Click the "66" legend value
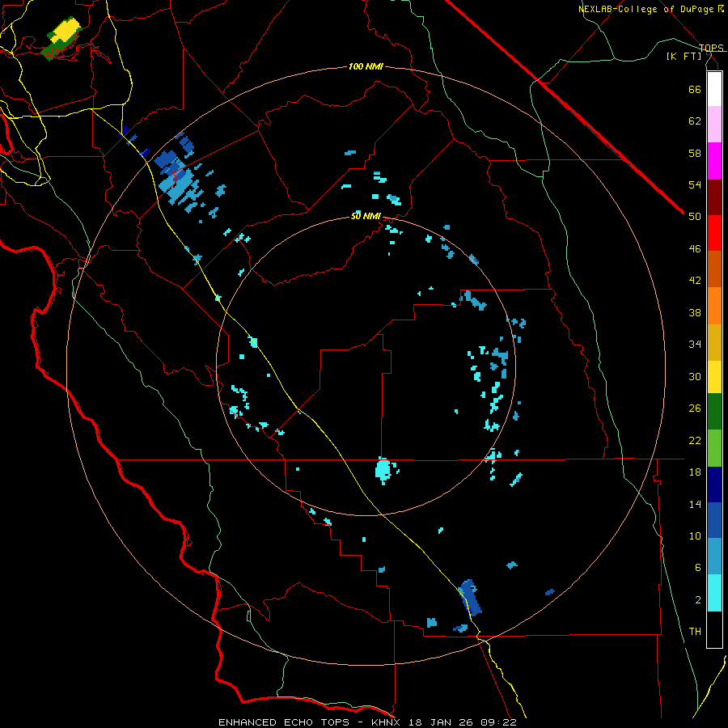The width and height of the screenshot is (728, 728). coord(695,89)
